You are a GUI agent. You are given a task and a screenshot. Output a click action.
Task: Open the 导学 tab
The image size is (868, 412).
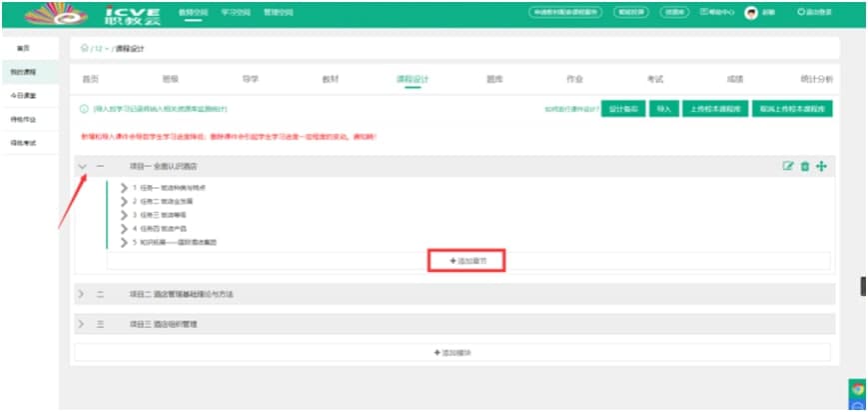251,79
